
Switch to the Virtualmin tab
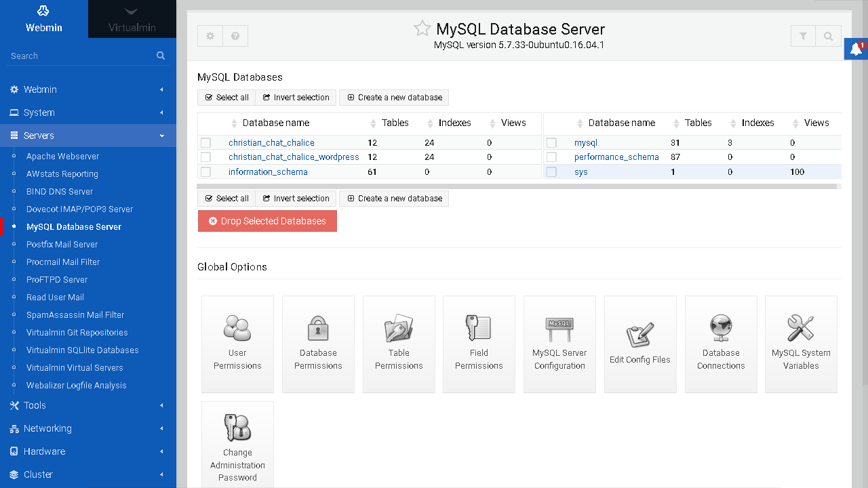[132, 19]
